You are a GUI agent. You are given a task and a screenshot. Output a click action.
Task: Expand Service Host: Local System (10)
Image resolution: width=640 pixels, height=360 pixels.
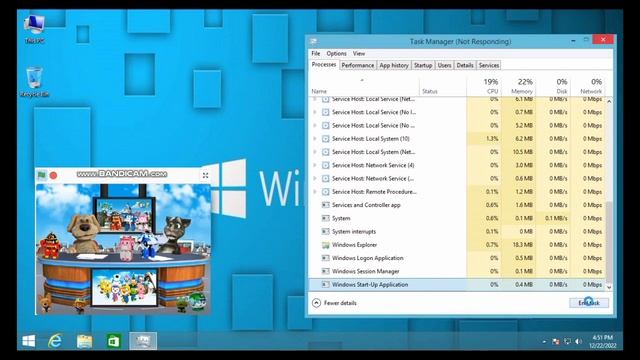[315, 139]
